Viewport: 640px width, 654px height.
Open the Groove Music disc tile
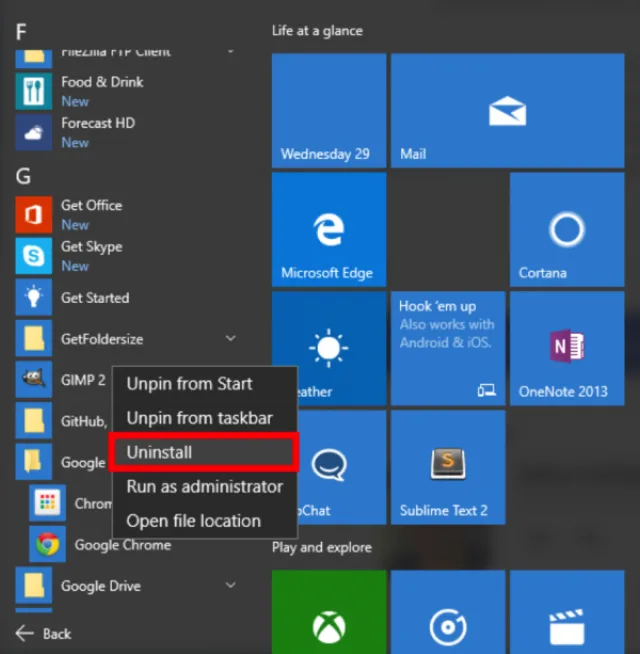coord(448,612)
